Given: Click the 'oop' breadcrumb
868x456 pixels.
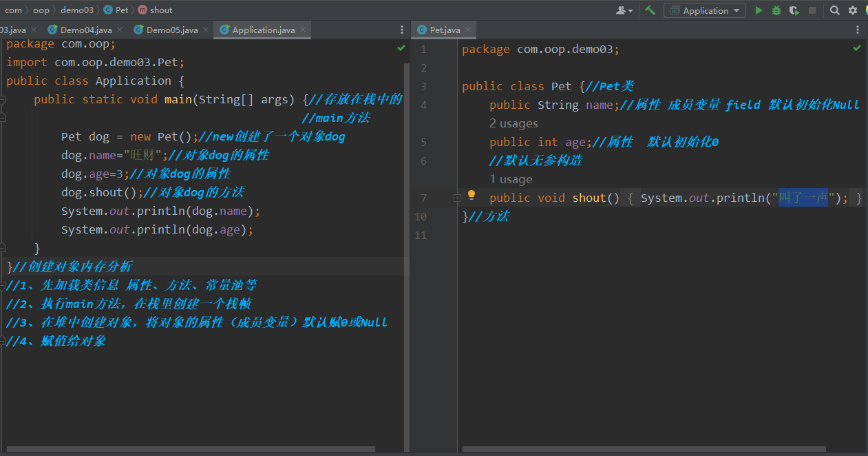Looking at the screenshot, I should tap(41, 10).
